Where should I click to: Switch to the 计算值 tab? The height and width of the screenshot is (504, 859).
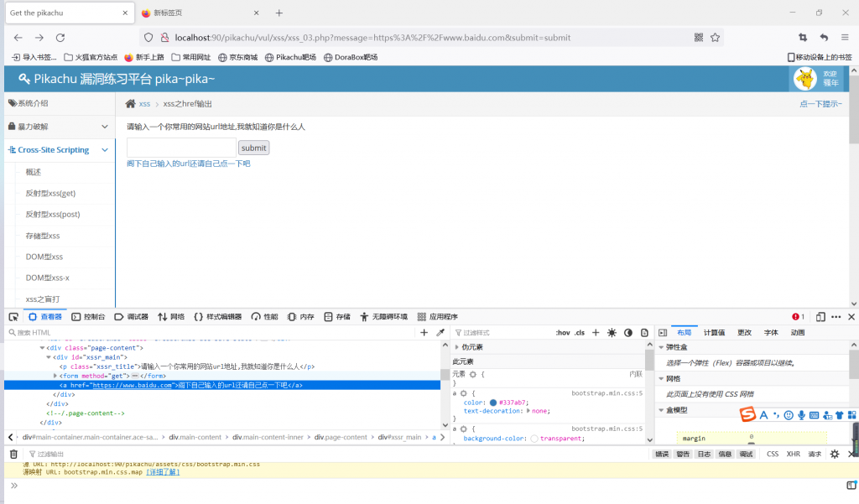click(x=715, y=333)
